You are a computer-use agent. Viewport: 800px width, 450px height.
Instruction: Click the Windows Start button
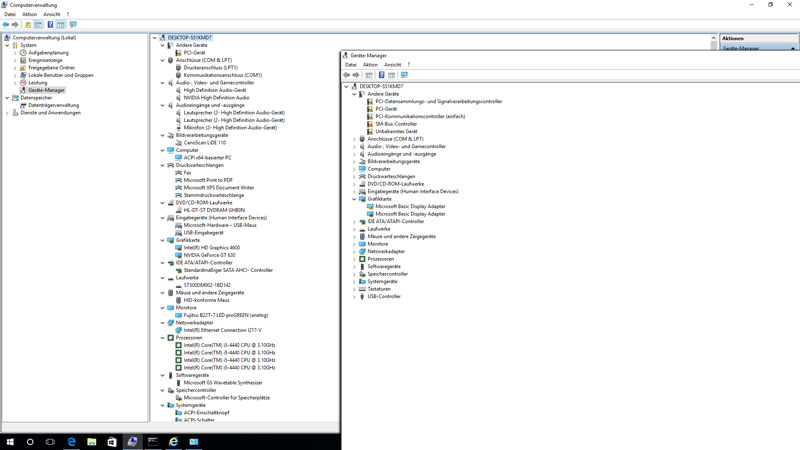(x=10, y=441)
